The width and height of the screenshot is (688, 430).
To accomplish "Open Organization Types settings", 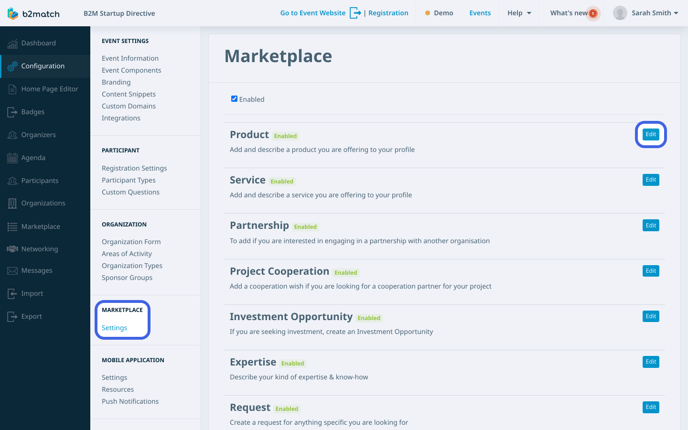I will [132, 266].
